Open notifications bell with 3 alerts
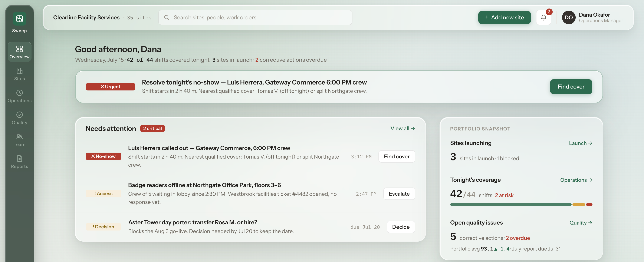This screenshot has width=644, height=262. click(x=543, y=17)
